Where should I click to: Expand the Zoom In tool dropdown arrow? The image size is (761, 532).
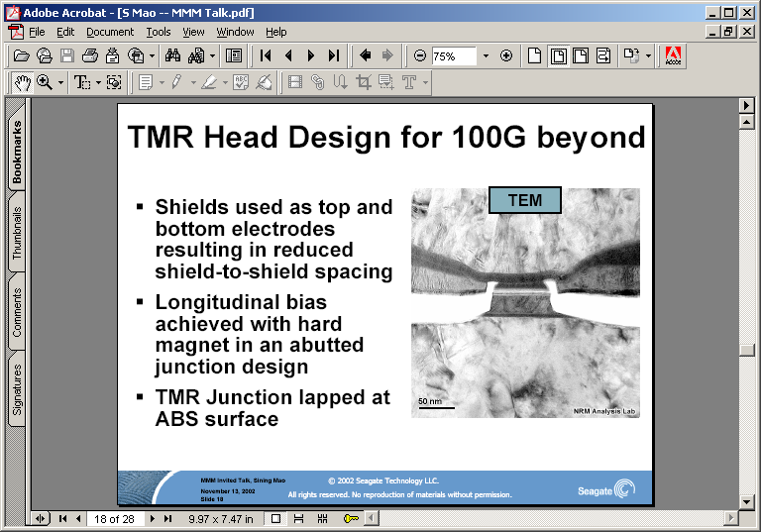click(61, 82)
